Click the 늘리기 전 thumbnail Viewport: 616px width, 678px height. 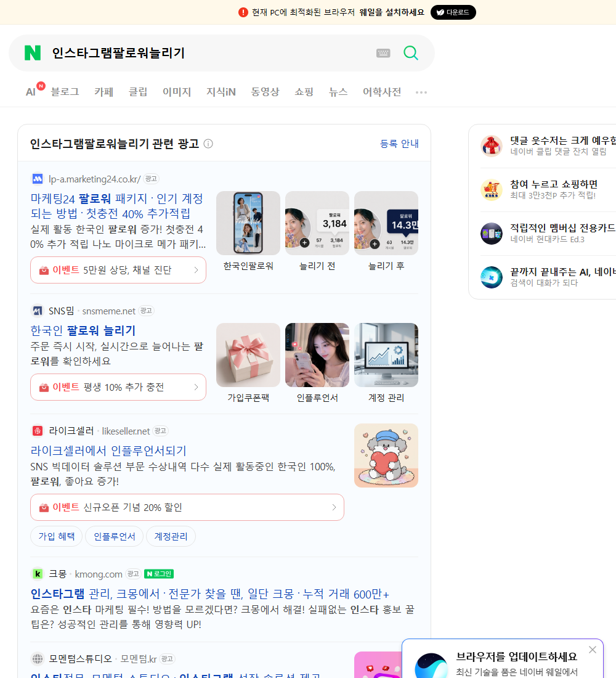click(317, 223)
